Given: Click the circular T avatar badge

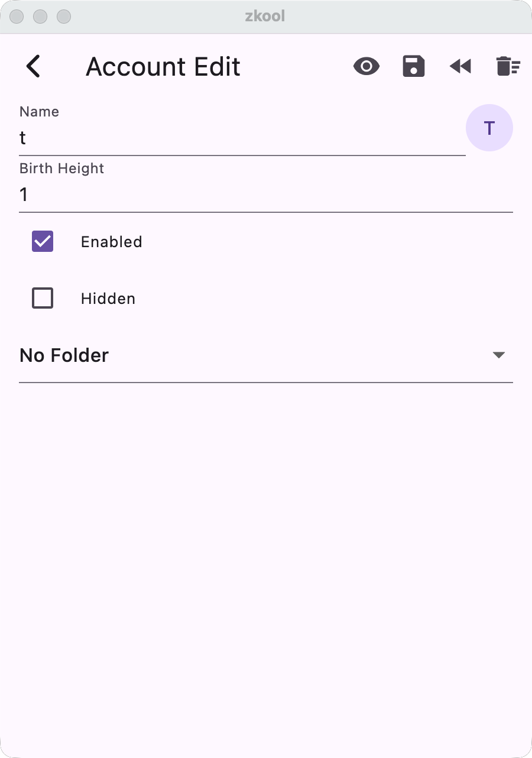Looking at the screenshot, I should pos(489,127).
